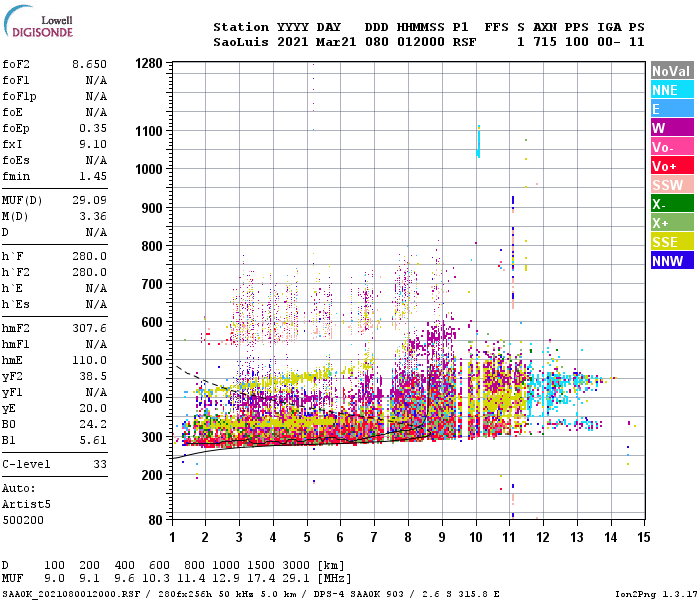700x600 pixels.
Task: Click the SaoLuis station name
Action: 241,42
